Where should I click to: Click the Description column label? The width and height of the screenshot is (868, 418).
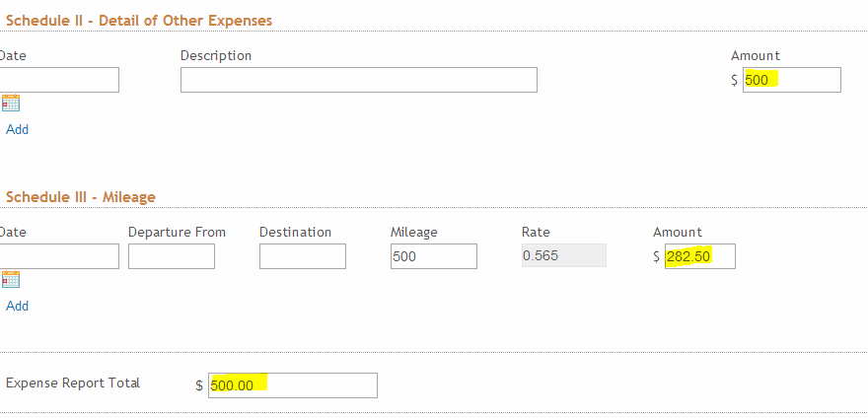click(216, 55)
